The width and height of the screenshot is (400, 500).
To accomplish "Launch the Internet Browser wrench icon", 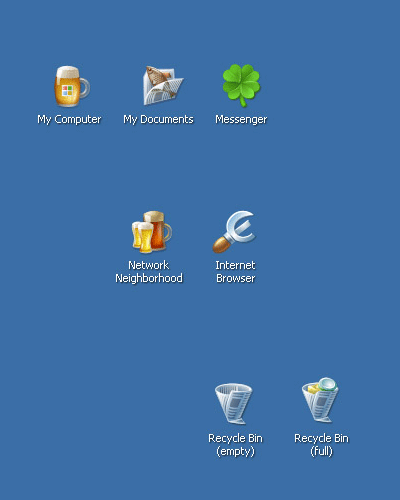I will [x=234, y=231].
